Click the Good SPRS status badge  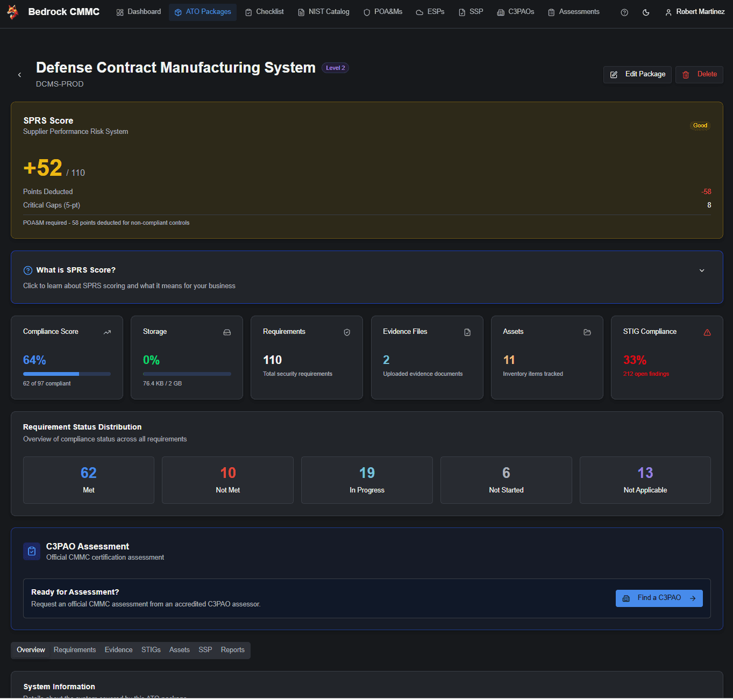click(x=700, y=125)
